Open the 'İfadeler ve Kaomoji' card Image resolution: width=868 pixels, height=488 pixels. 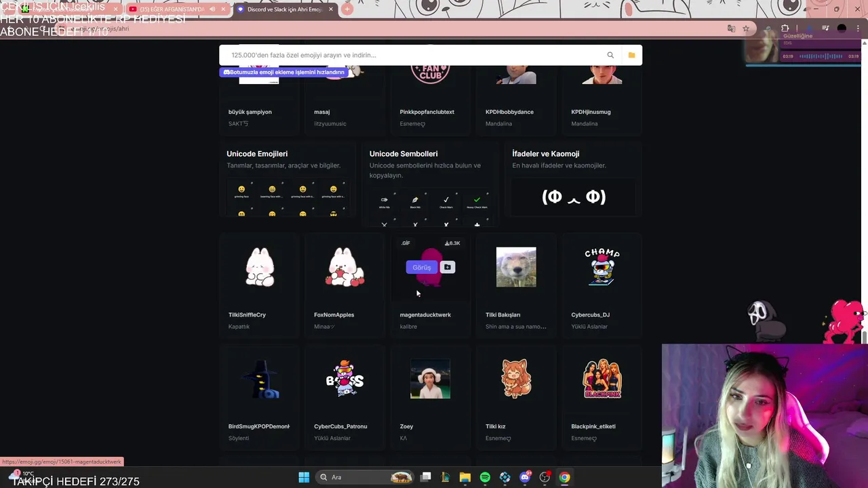point(573,179)
